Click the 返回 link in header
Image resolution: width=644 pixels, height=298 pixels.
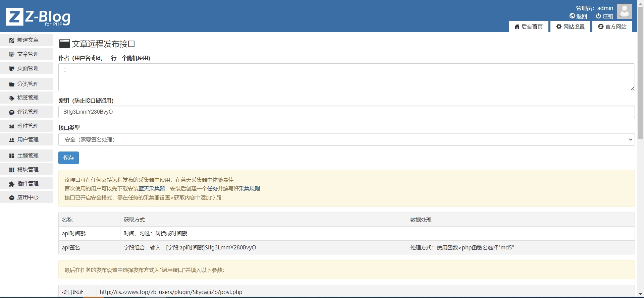click(x=578, y=16)
